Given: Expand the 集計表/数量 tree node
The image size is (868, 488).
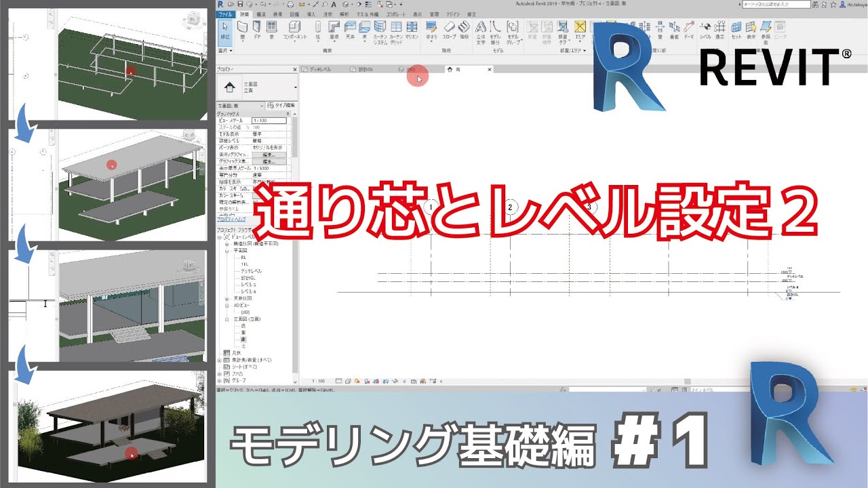Looking at the screenshot, I should 219,360.
